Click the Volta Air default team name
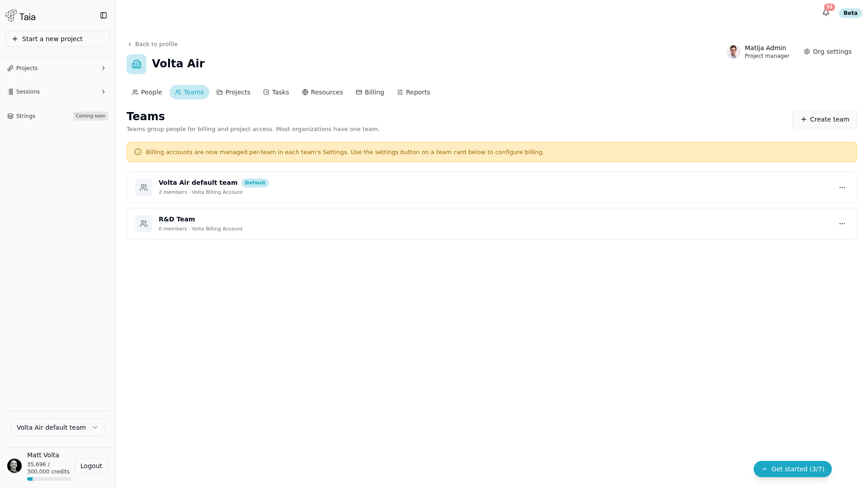 coord(198,183)
